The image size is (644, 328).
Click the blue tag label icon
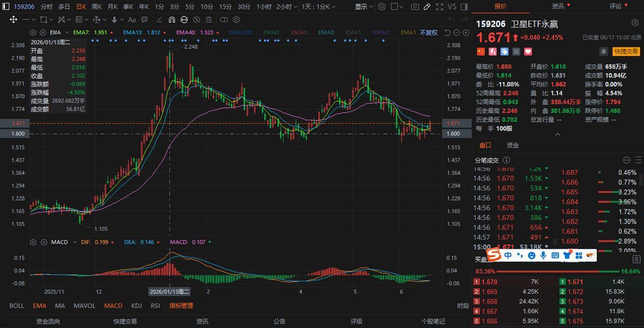(x=504, y=51)
